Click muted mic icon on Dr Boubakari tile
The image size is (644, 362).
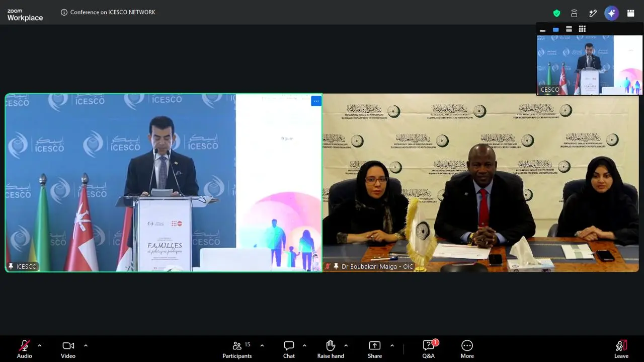(x=328, y=266)
